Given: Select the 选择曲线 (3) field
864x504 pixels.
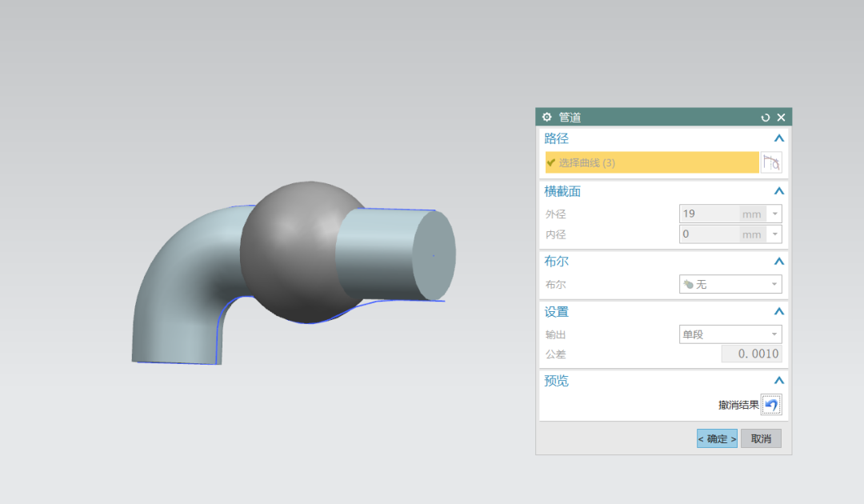Looking at the screenshot, I should point(652,162).
